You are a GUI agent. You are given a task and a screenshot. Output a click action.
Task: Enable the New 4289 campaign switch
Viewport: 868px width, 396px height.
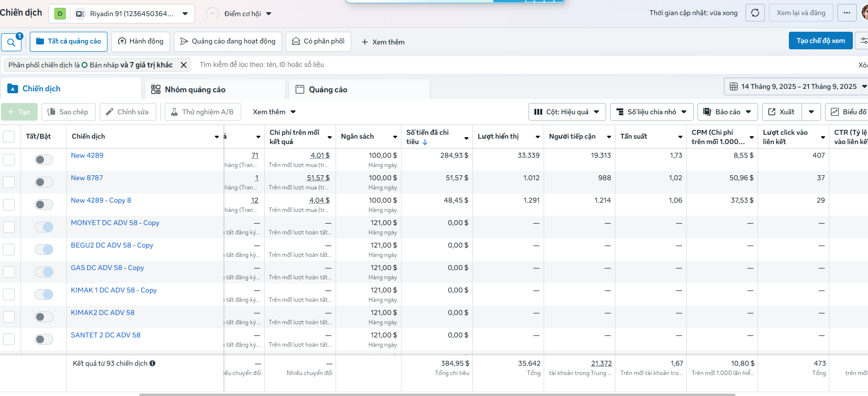(44, 160)
